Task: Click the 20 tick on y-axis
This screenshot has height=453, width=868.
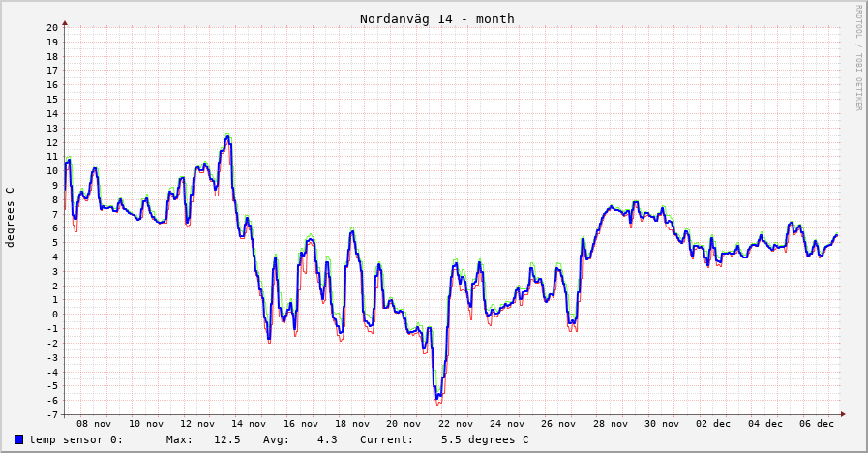Action: pos(52,28)
